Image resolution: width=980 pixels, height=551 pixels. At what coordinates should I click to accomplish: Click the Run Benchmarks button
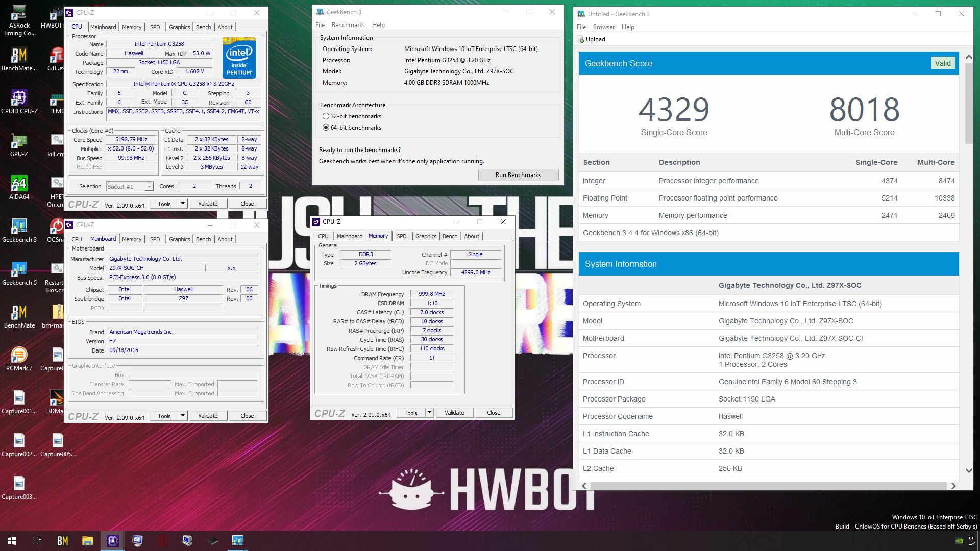[x=518, y=175]
